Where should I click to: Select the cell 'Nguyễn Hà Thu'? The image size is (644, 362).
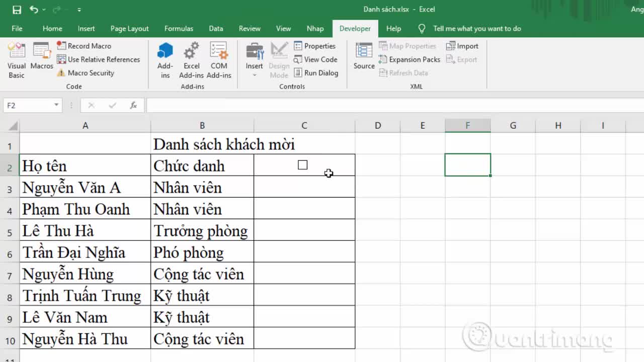pyautogui.click(x=85, y=338)
